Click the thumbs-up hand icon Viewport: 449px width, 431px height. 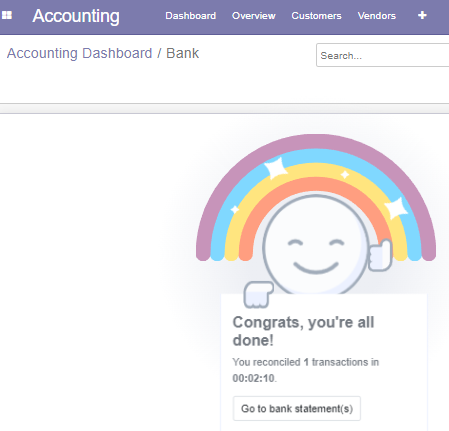(380, 255)
